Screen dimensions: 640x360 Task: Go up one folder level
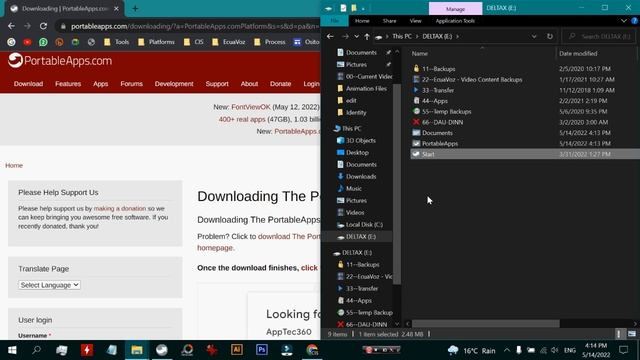tap(367, 36)
